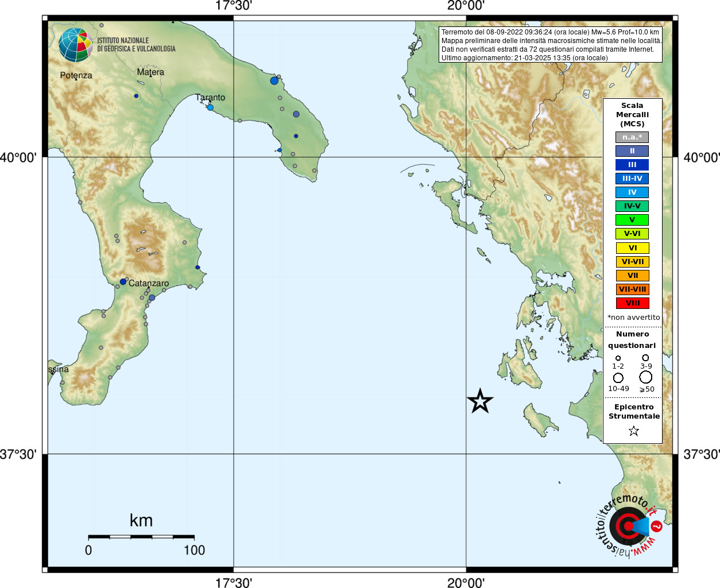The image size is (720, 588).
Task: Select the gray n.a. legend swatch
Action: coord(632,137)
